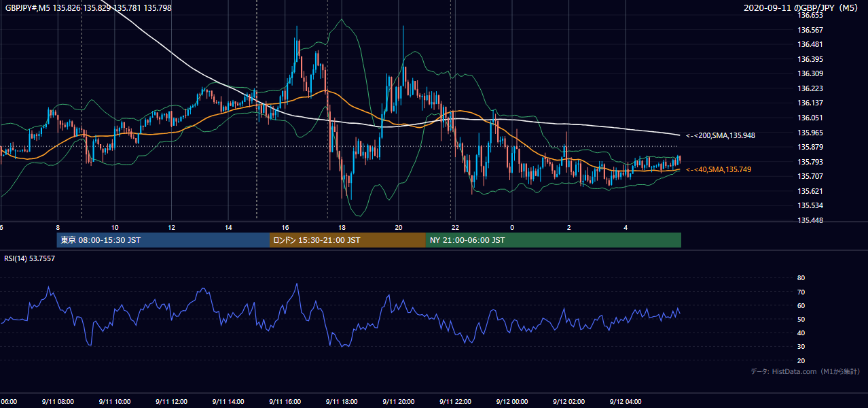Click hour label 16 under price chart
Viewport: 868px width, 408px height.
285,228
